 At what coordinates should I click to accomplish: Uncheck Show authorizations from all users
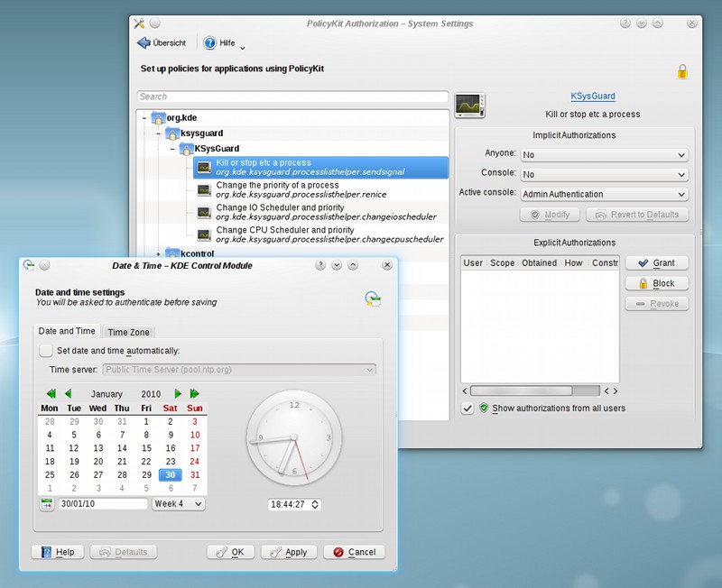[x=467, y=409]
